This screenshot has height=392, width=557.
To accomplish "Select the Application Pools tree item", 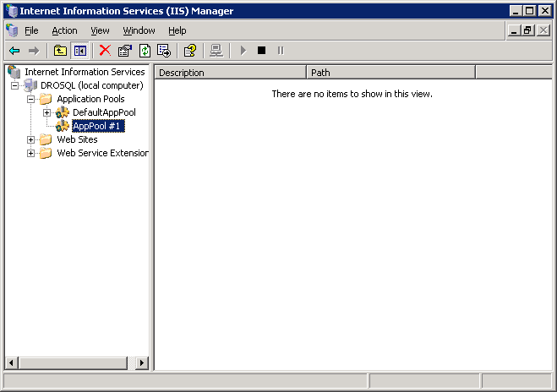I will point(90,99).
